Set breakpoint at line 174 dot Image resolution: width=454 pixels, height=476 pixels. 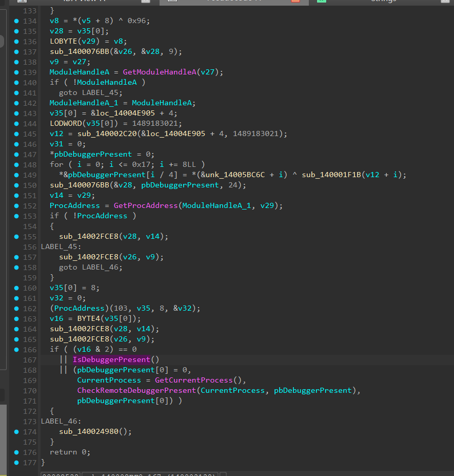point(16,432)
